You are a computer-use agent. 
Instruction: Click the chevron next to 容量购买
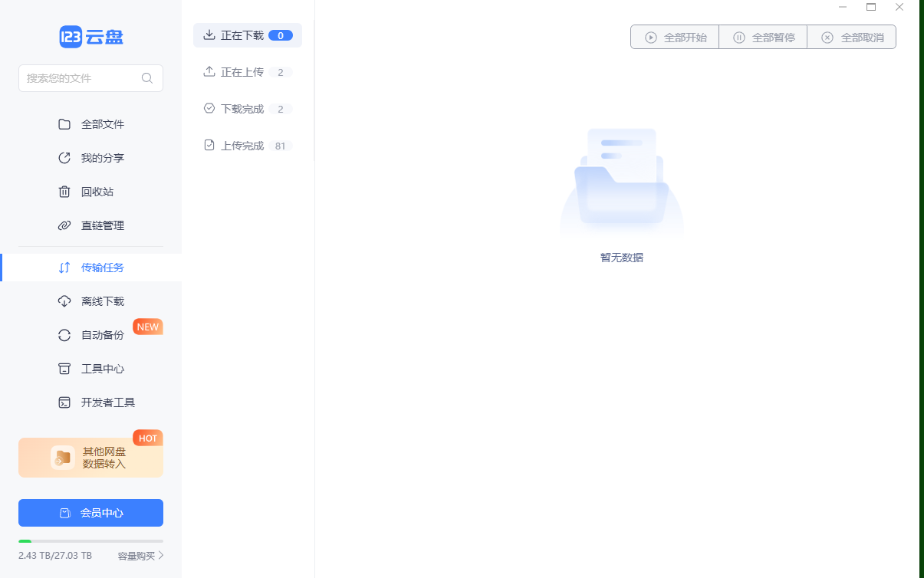point(161,555)
